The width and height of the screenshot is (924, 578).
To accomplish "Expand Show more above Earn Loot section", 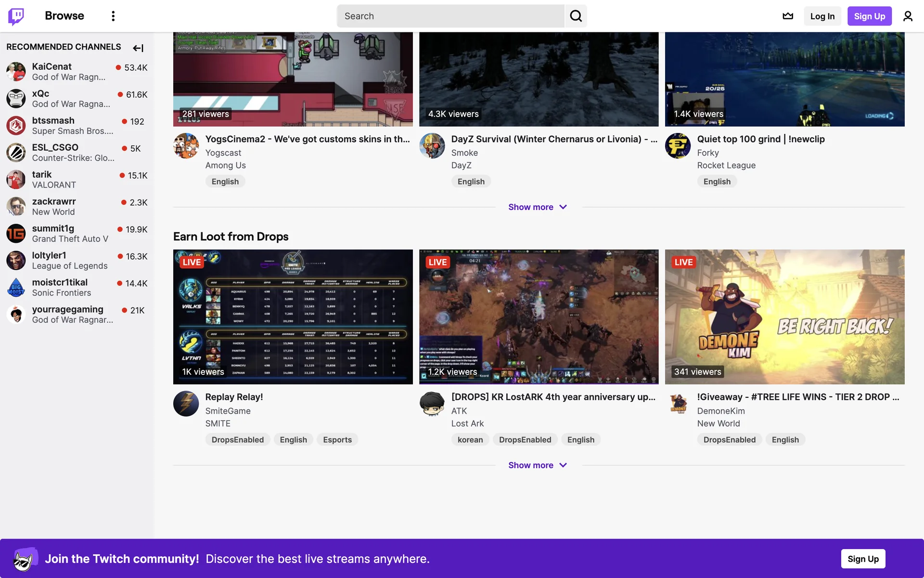I will click(538, 207).
